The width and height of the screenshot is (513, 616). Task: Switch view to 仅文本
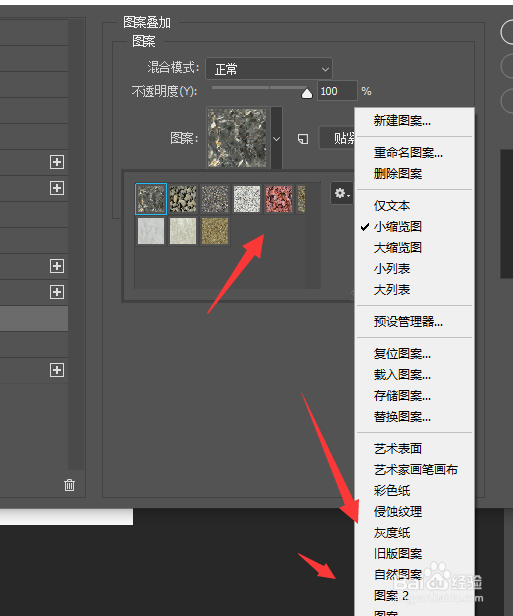[392, 205]
